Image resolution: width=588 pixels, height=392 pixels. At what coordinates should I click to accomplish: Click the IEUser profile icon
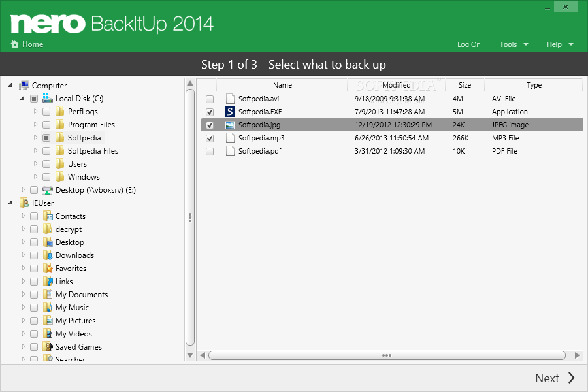(x=24, y=203)
